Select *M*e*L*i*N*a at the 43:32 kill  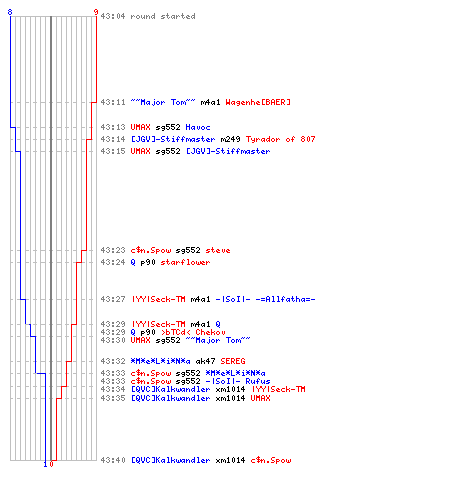pos(160,361)
